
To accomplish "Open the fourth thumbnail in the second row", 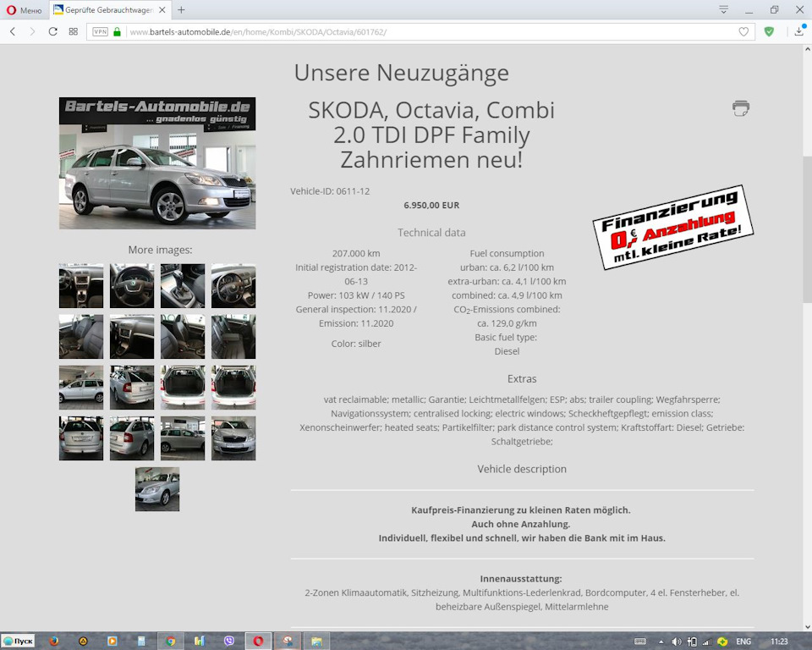I will (x=233, y=336).
